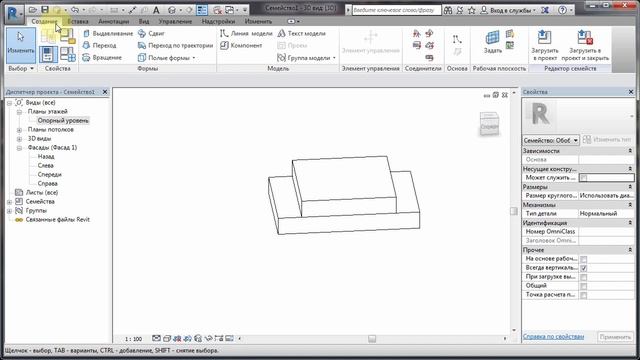Toggle 'На основе рабоч...' checkbox
The height and width of the screenshot is (360, 640).
coord(584,259)
